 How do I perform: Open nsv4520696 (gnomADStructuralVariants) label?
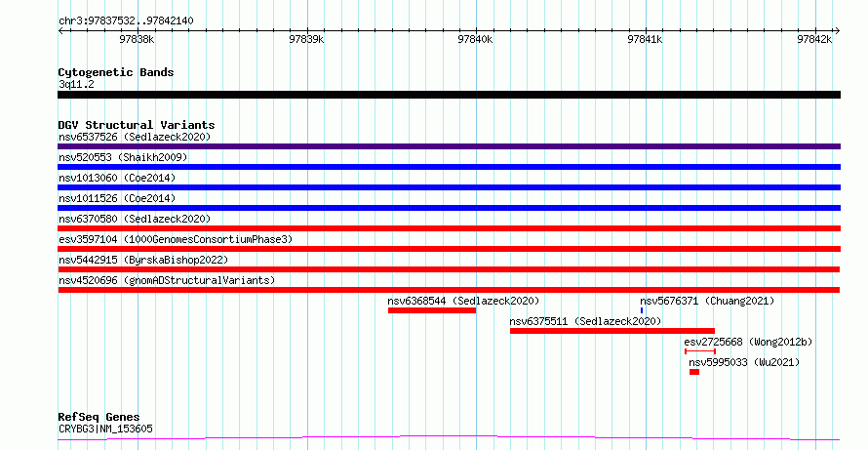(167, 280)
